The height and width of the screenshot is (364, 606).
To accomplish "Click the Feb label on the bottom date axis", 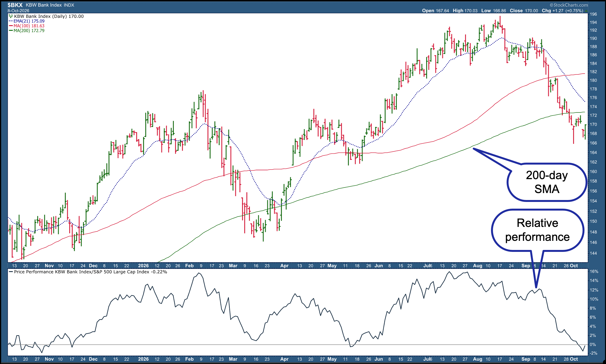I will click(x=189, y=359).
